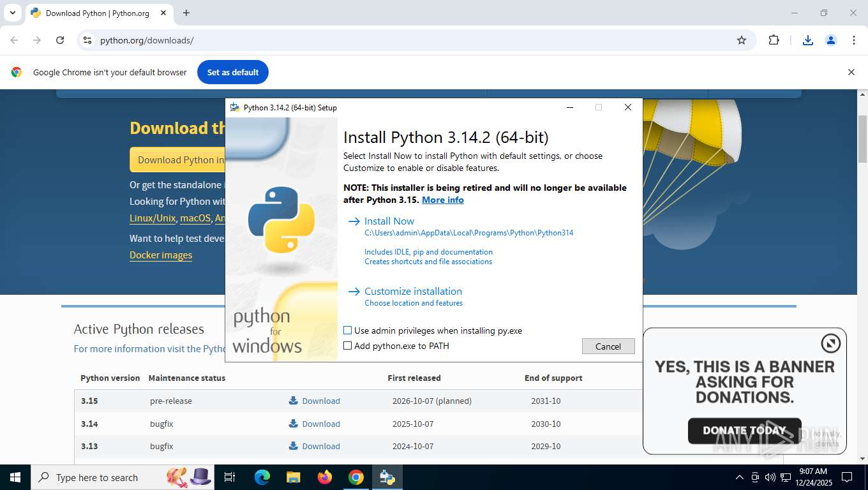Viewport: 868px width, 490px height.
Task: Click the yellow Download Python button
Action: pyautogui.click(x=177, y=160)
